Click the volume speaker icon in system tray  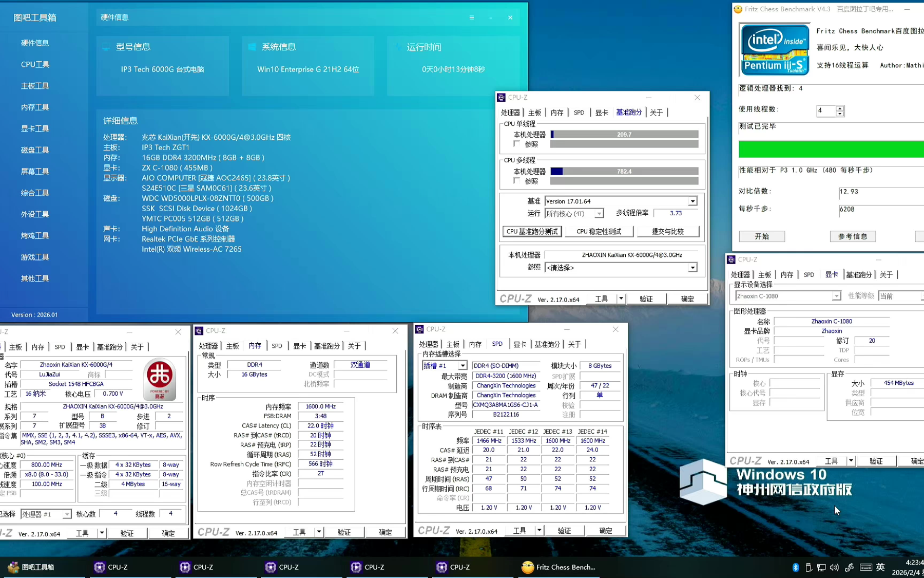pos(834,567)
